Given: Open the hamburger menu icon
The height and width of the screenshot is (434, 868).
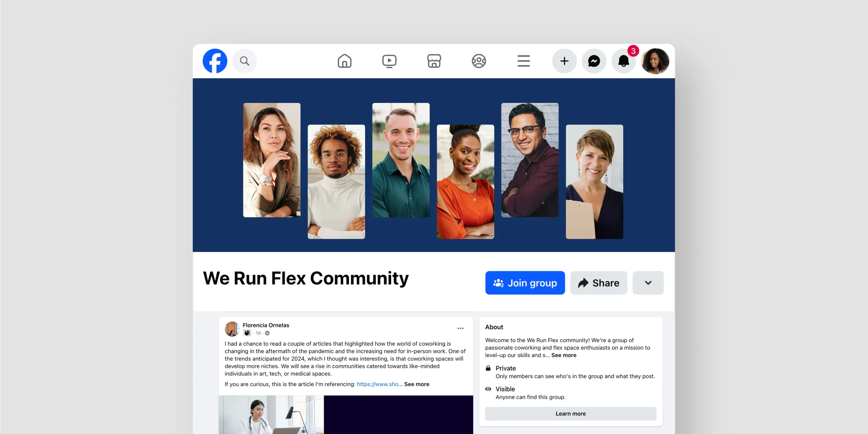Looking at the screenshot, I should point(523,61).
